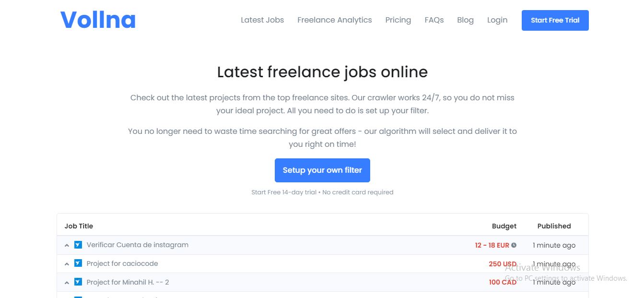This screenshot has height=298, width=644.
Task: Click Setup your own filter button
Action: tap(322, 170)
